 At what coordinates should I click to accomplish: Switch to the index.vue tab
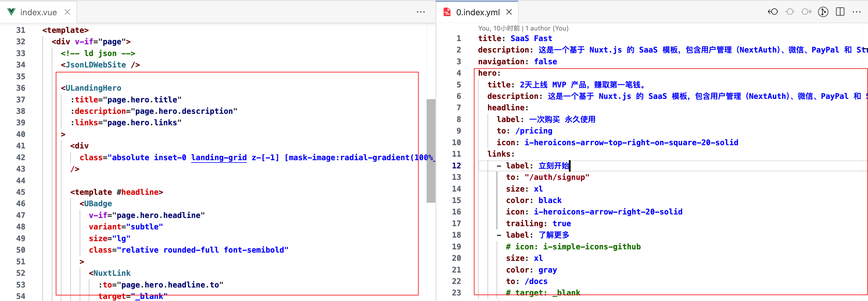pyautogui.click(x=38, y=12)
